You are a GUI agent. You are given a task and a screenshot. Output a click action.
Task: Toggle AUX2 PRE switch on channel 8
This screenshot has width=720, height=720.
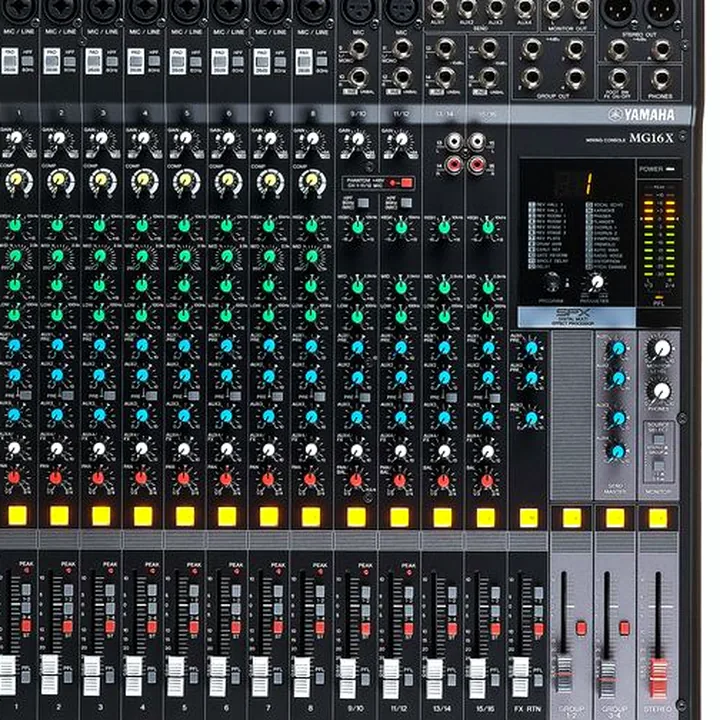pos(320,396)
